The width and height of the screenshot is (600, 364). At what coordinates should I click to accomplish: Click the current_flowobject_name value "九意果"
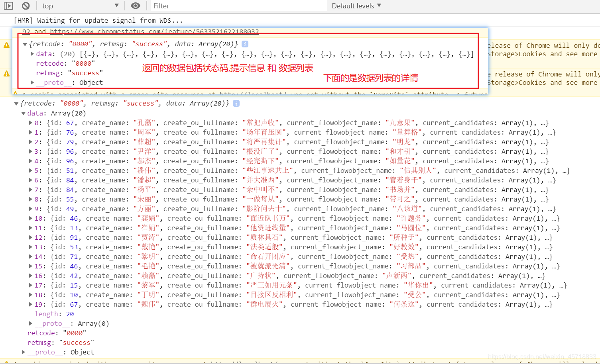(400, 123)
